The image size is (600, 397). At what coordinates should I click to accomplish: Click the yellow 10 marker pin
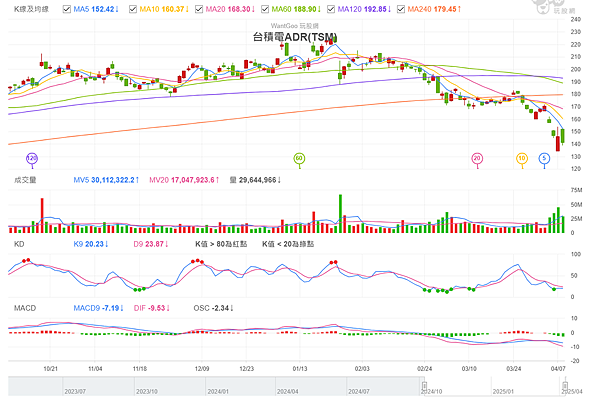522,158
